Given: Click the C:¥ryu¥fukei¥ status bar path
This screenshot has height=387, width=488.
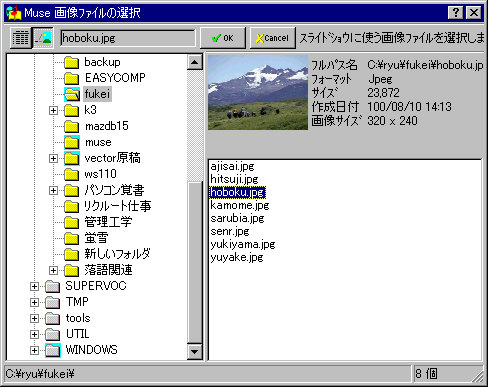Looking at the screenshot, I should pos(40,374).
